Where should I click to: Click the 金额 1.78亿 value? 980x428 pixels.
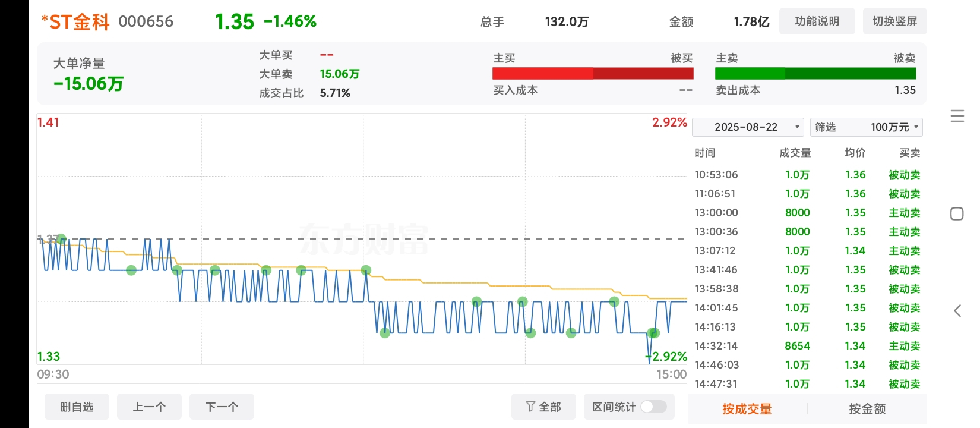[751, 22]
